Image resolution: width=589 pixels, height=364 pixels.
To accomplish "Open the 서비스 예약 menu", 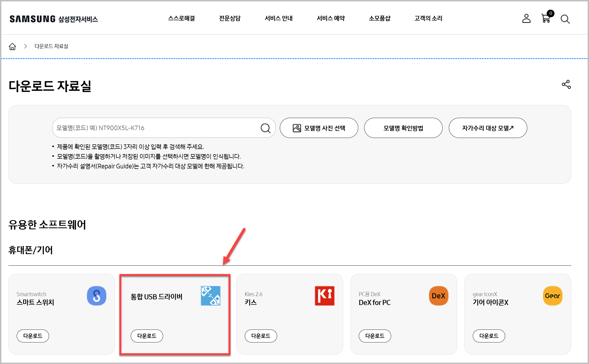I will [331, 18].
